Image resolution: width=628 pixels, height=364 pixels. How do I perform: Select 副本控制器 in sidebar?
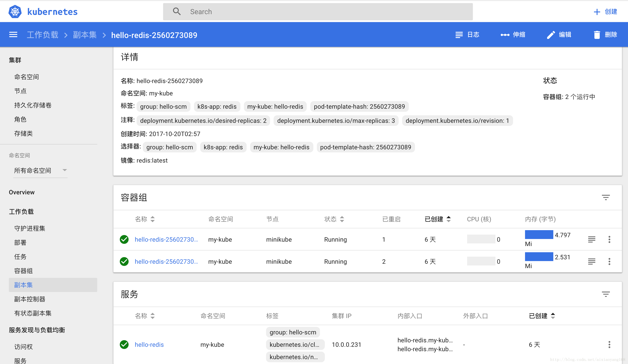(x=30, y=299)
